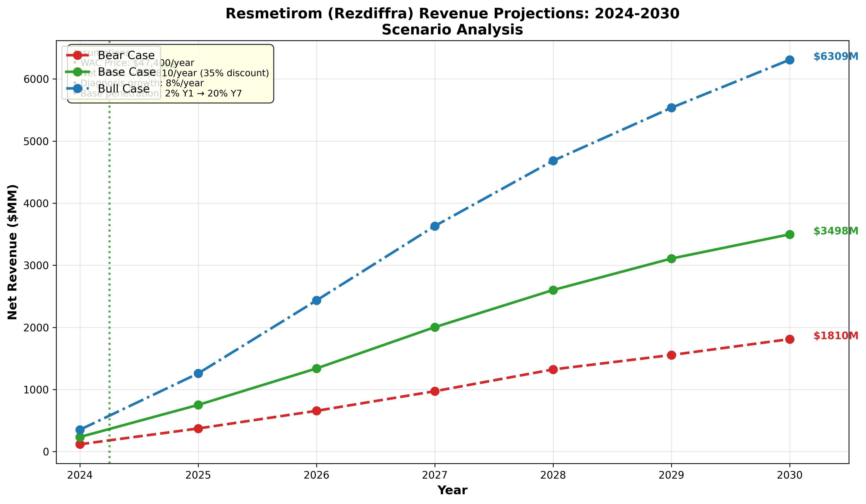This screenshot has width=866, height=504.
Task: Click the Net Revenue ($MM) axis label
Action: pyautogui.click(x=12, y=252)
